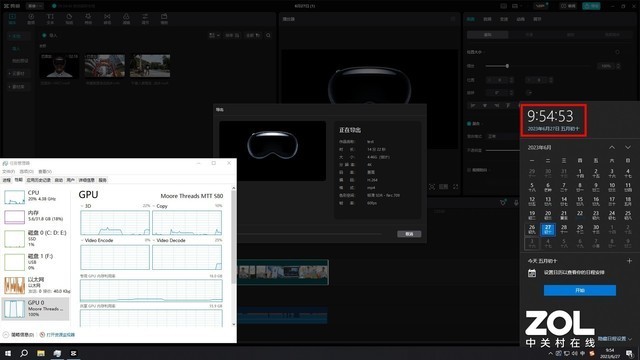Screen dimensions: 640x360
Task: Toggle the blend checkbox in the properties panel
Action: pos(469,123)
